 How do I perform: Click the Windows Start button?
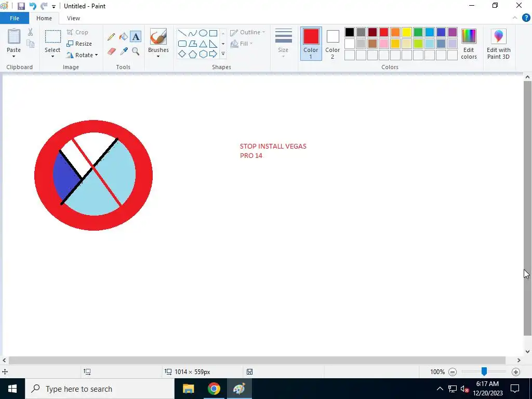(x=12, y=389)
